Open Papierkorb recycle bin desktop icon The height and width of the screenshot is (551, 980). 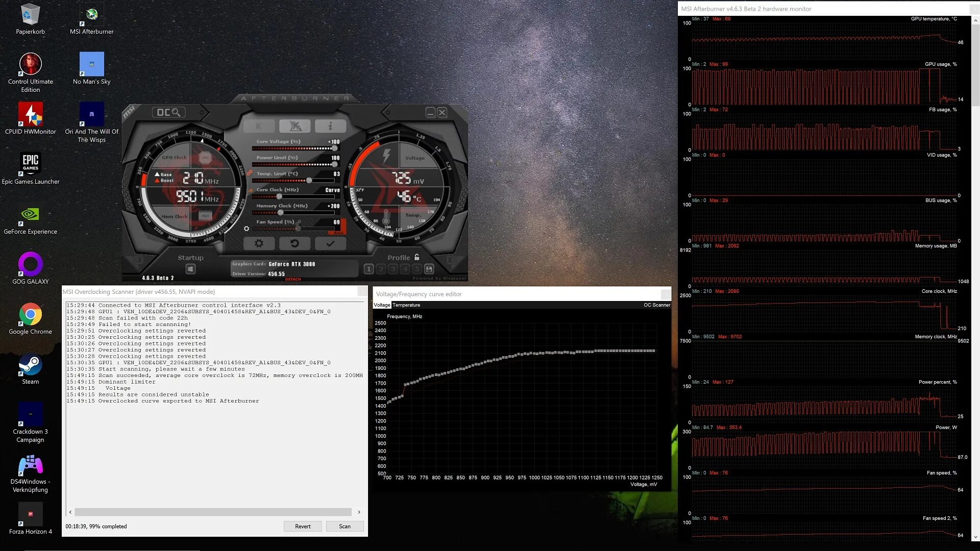pos(30,19)
